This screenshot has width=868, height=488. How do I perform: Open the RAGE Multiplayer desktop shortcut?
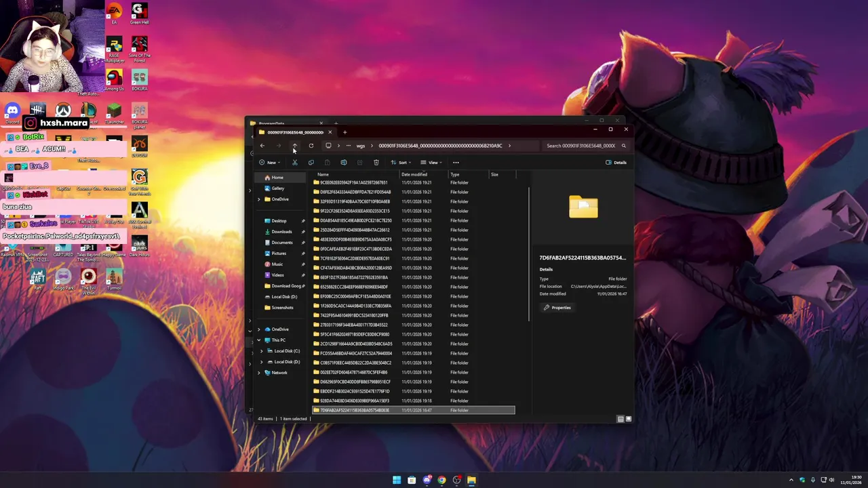114,49
